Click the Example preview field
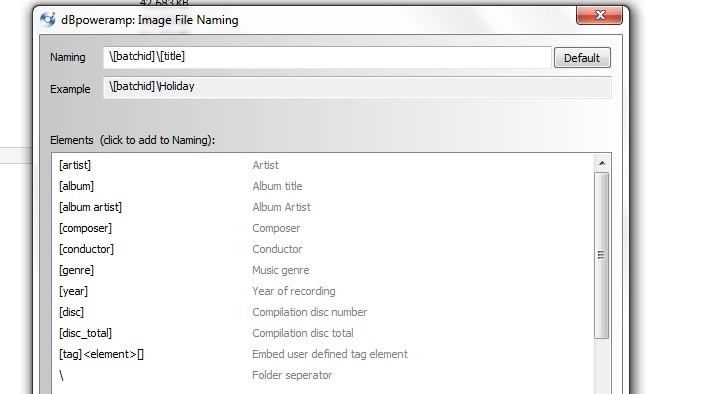The height and width of the screenshot is (394, 711). [x=357, y=87]
